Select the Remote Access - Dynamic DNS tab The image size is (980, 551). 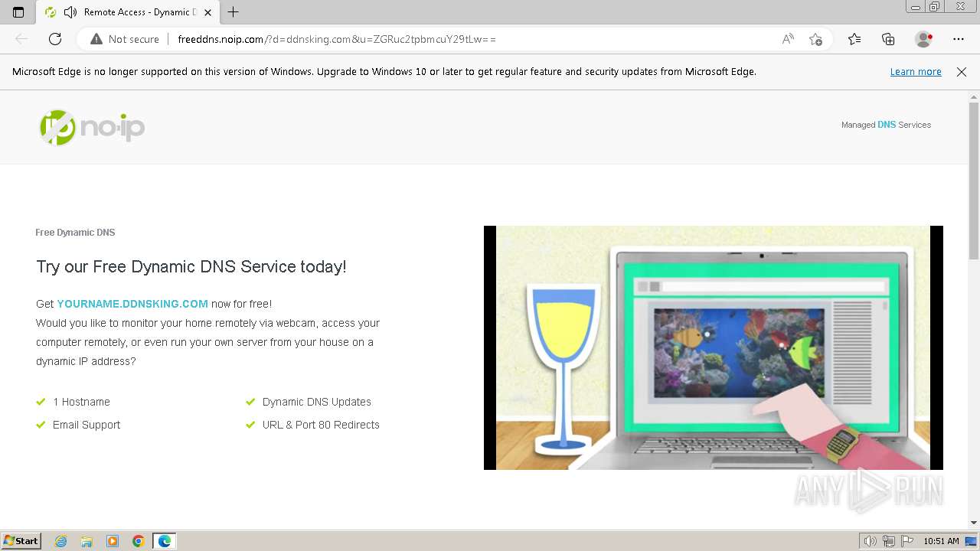(x=127, y=12)
